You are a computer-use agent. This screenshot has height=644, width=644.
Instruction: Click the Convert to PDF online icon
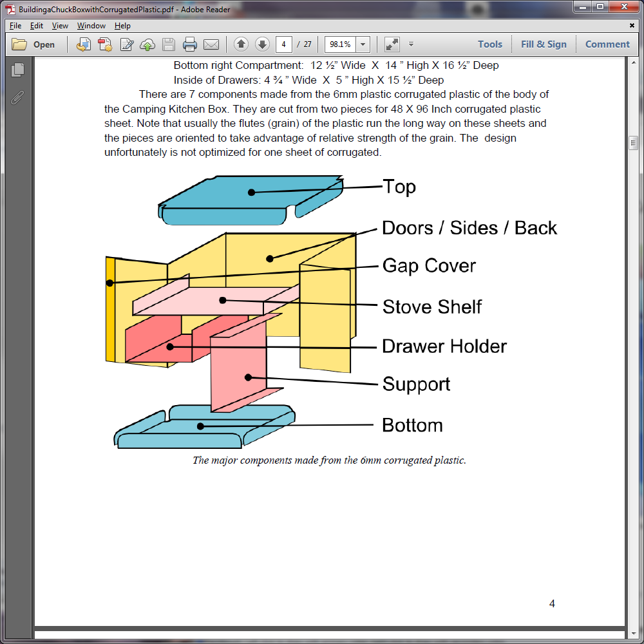(x=83, y=44)
